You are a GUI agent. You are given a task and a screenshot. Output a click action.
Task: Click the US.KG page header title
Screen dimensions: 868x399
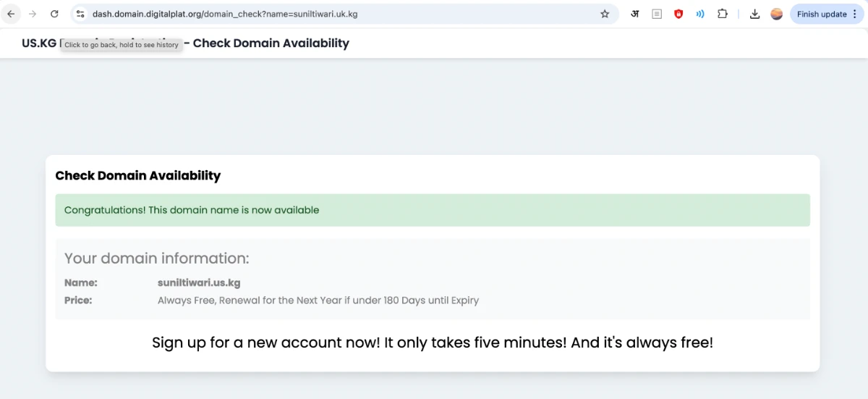pos(185,43)
